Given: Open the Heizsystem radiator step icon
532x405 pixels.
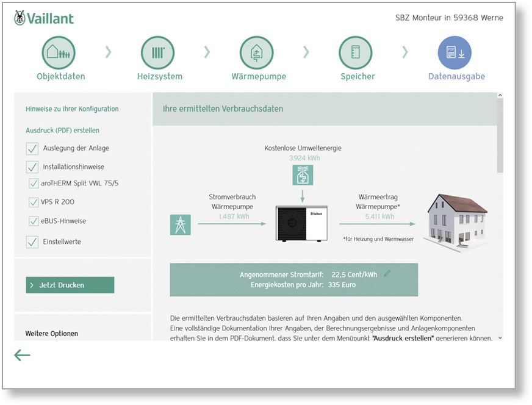Looking at the screenshot, I should pyautogui.click(x=157, y=52).
